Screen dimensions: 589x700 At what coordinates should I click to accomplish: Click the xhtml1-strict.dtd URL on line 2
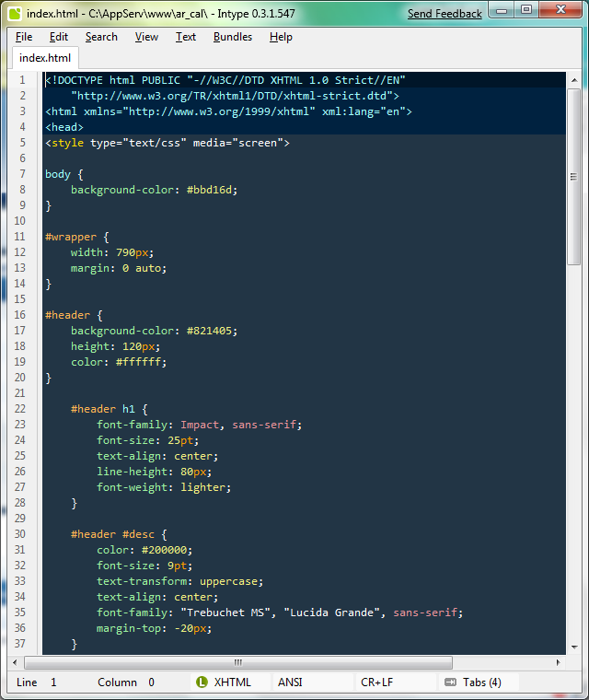(235, 96)
